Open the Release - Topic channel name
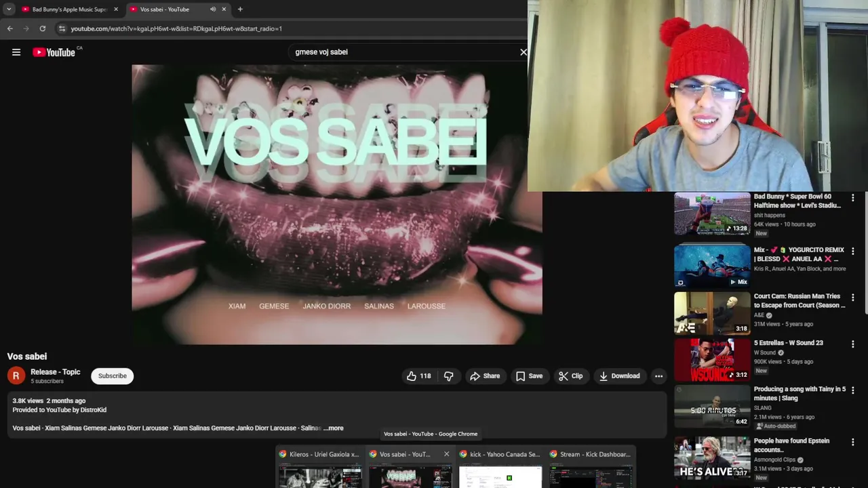The image size is (868, 488). (x=55, y=372)
